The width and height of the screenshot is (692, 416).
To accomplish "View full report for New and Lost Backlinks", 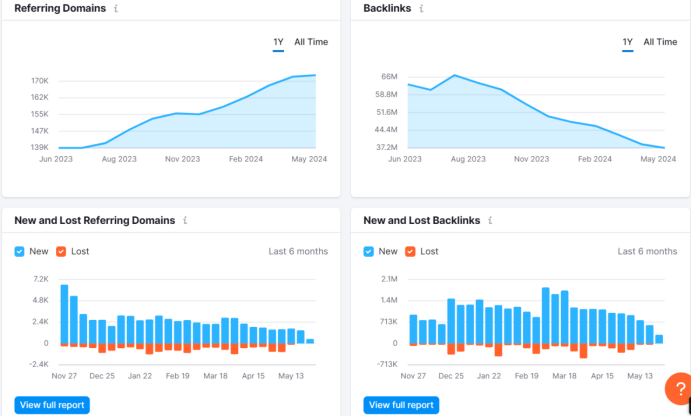I will 401,405.
